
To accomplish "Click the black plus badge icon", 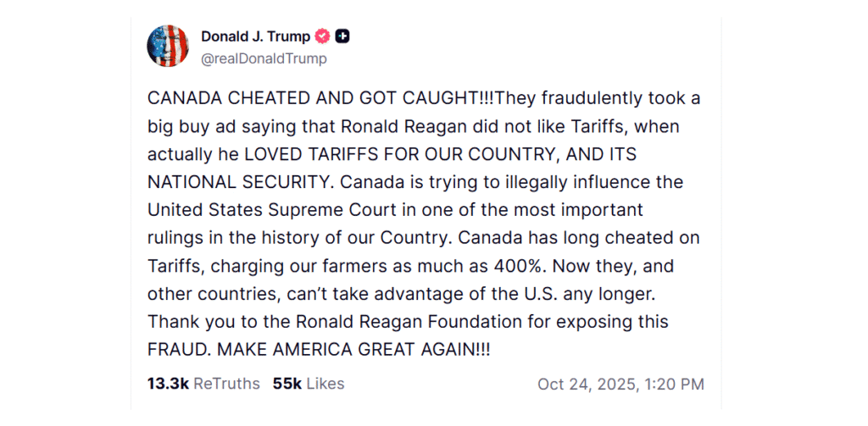I will [342, 36].
